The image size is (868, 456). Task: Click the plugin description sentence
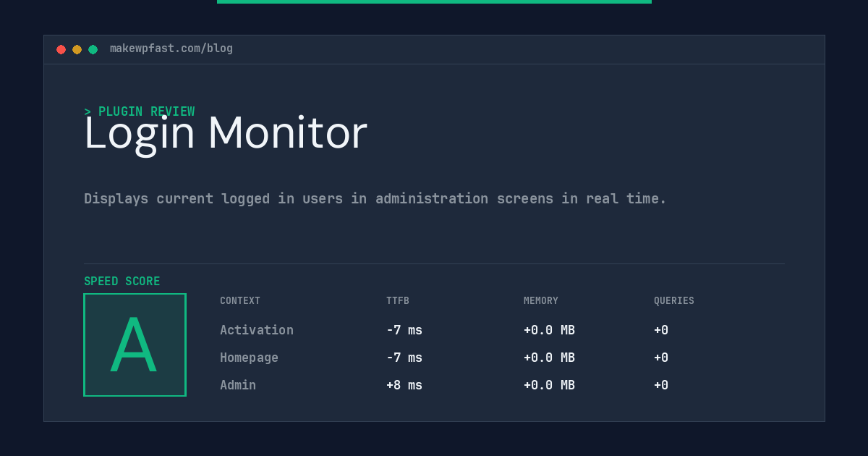[x=375, y=198]
